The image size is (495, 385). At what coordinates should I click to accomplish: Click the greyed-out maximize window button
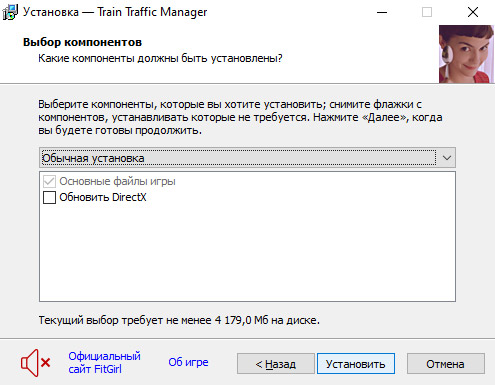coord(427,12)
